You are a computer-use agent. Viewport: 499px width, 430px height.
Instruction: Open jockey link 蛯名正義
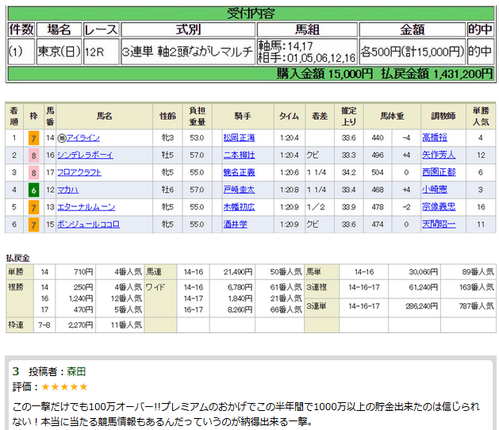pos(239,172)
